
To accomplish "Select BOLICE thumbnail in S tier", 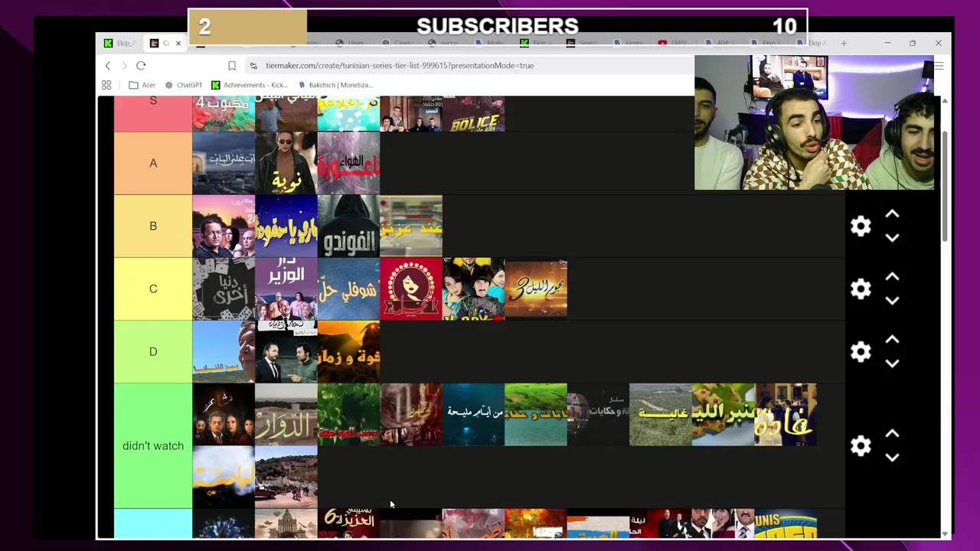I will coord(474,113).
